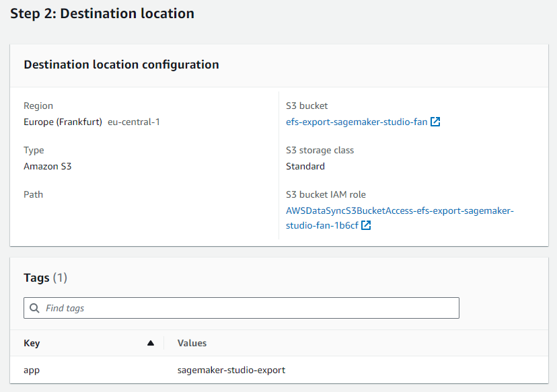Select the 'sagemaker-studio-export' tag value

tap(231, 370)
